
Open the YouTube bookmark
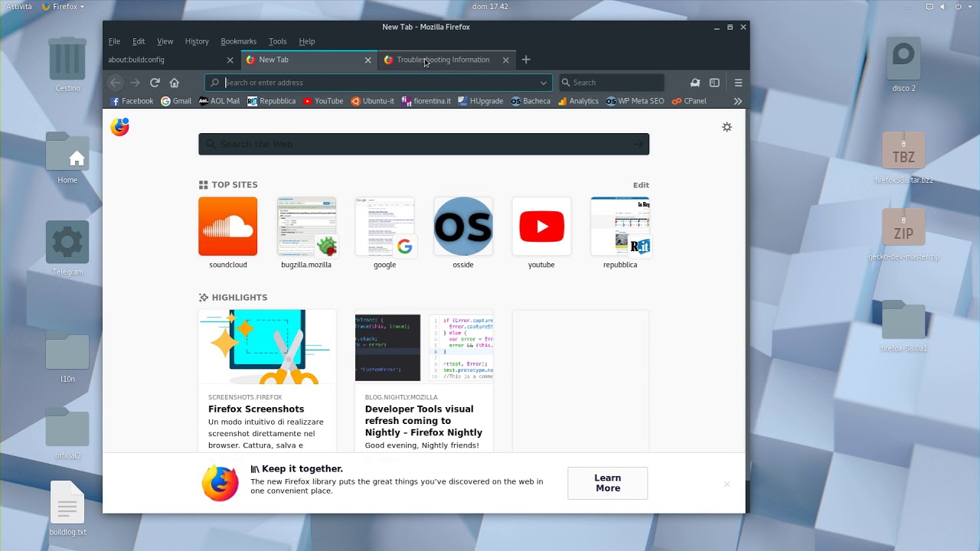[323, 101]
